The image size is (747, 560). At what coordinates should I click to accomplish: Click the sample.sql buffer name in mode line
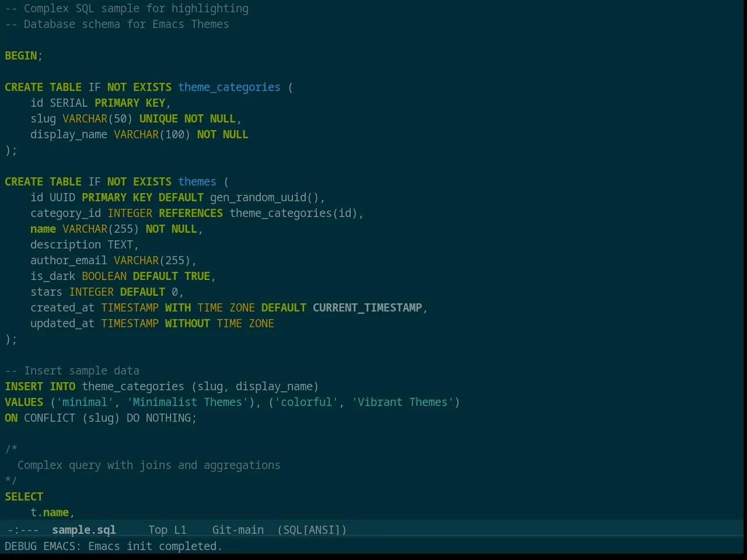pos(84,530)
